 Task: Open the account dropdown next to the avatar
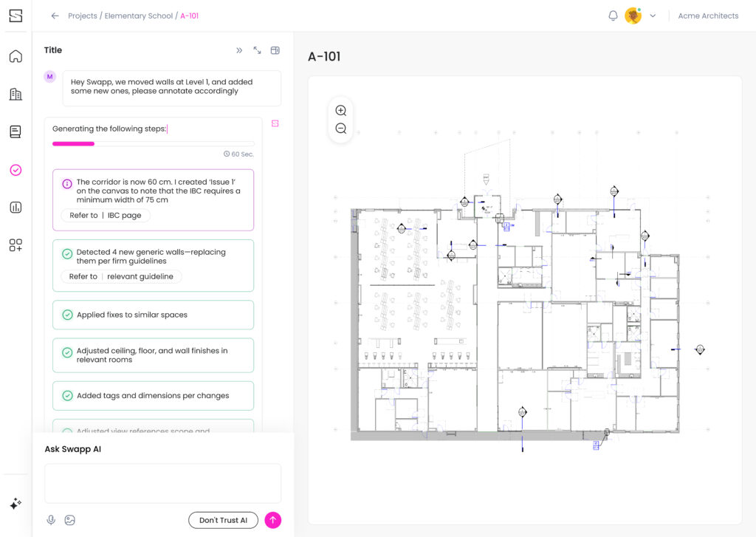click(653, 15)
